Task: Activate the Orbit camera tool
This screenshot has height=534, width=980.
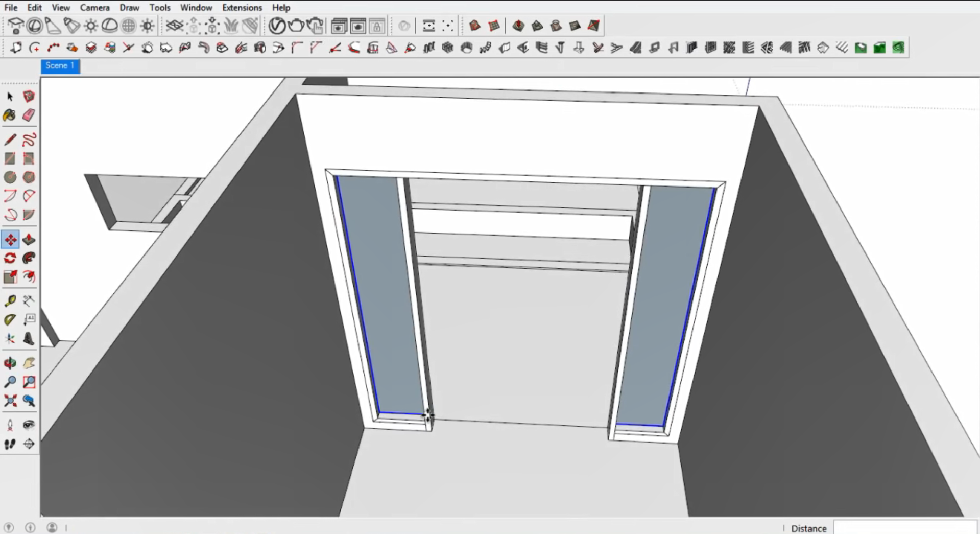Action: [x=10, y=363]
